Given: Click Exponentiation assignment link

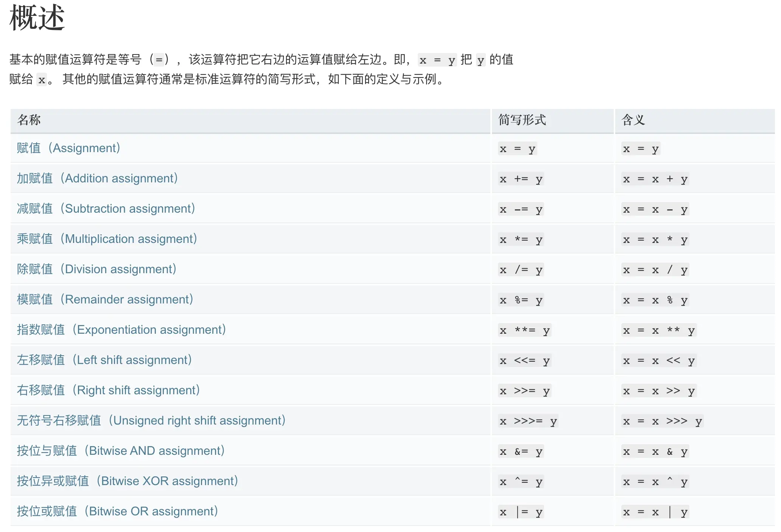Looking at the screenshot, I should click(121, 330).
